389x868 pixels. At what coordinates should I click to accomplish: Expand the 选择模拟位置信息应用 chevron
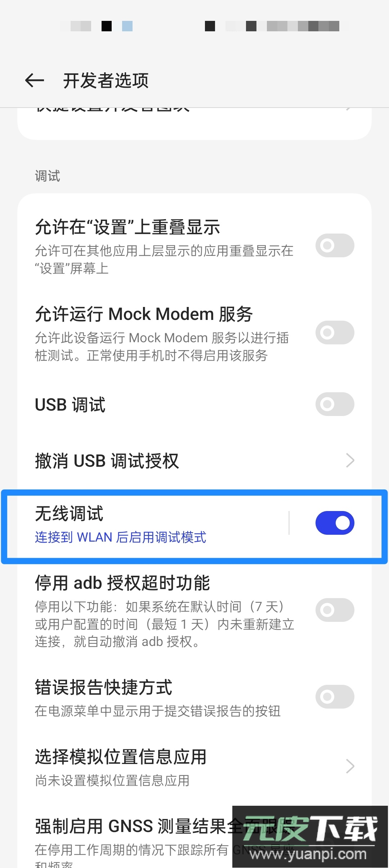click(350, 766)
